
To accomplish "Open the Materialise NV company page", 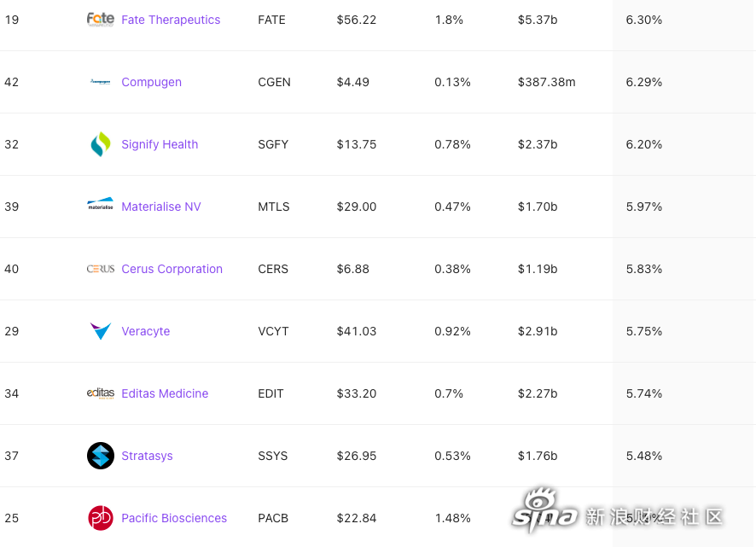I will point(161,207).
